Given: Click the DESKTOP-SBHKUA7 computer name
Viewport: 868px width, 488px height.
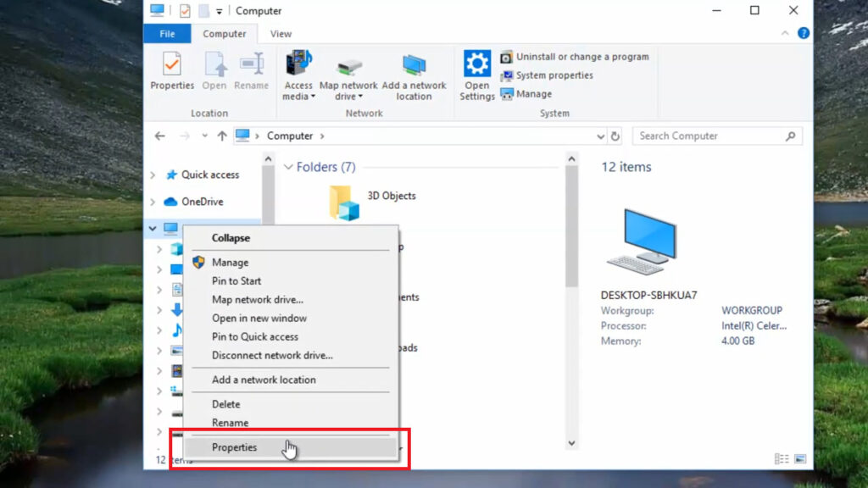Looking at the screenshot, I should coord(648,295).
